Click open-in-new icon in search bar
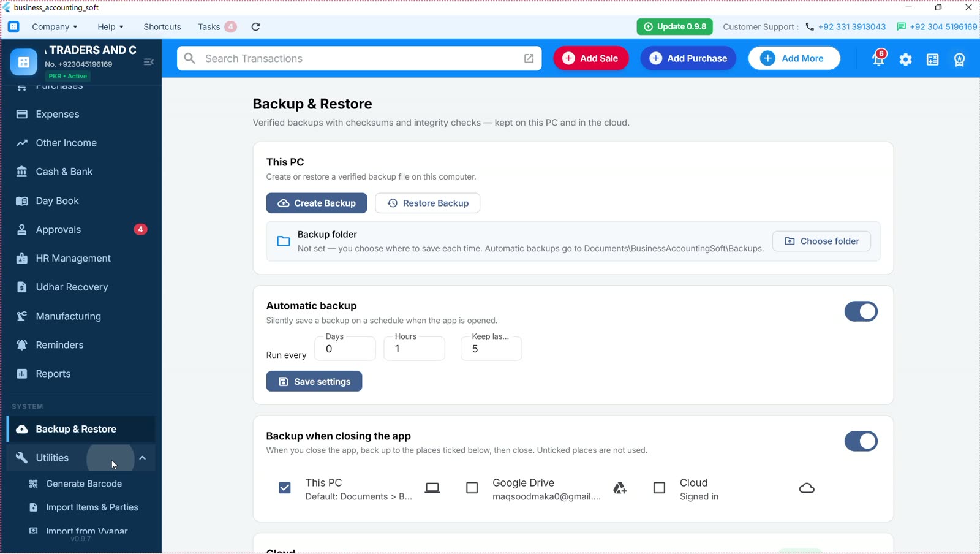 529,58
